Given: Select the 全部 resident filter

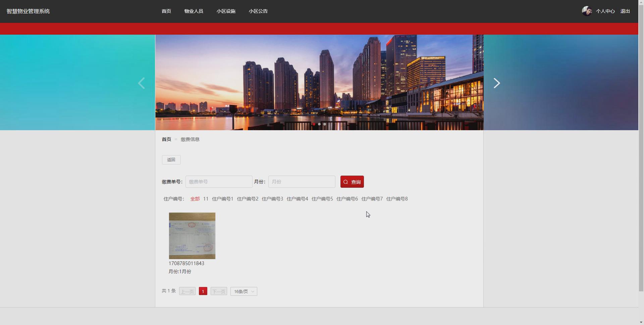Looking at the screenshot, I should 195,199.
